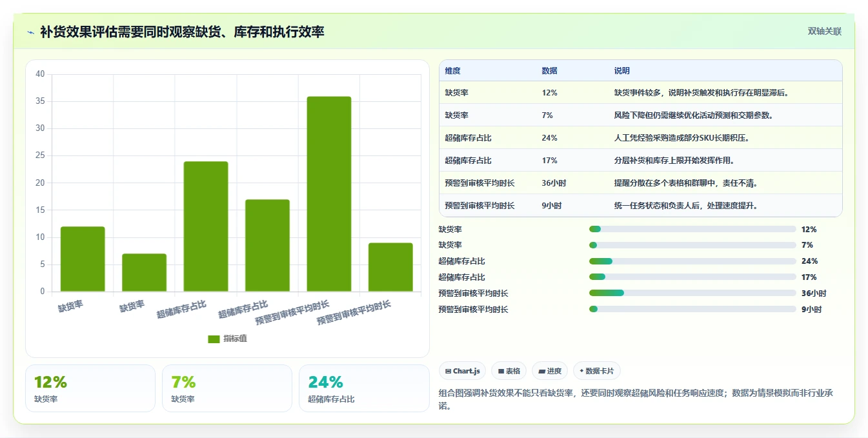Click the description 统一任务状态和负责人后，处理速度提升
Viewport: 868px width, 438px height.
(686, 206)
